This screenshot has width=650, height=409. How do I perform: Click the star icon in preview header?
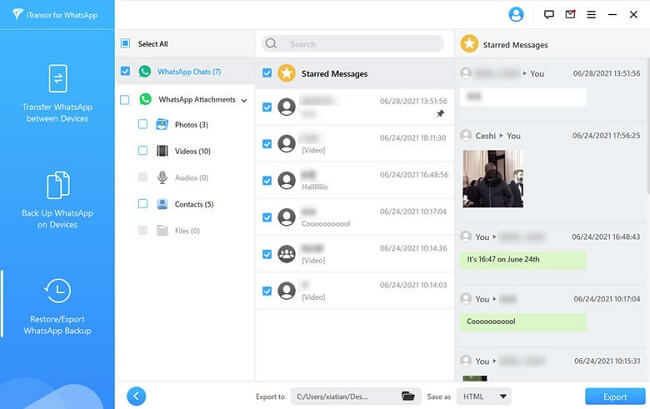pyautogui.click(x=469, y=44)
